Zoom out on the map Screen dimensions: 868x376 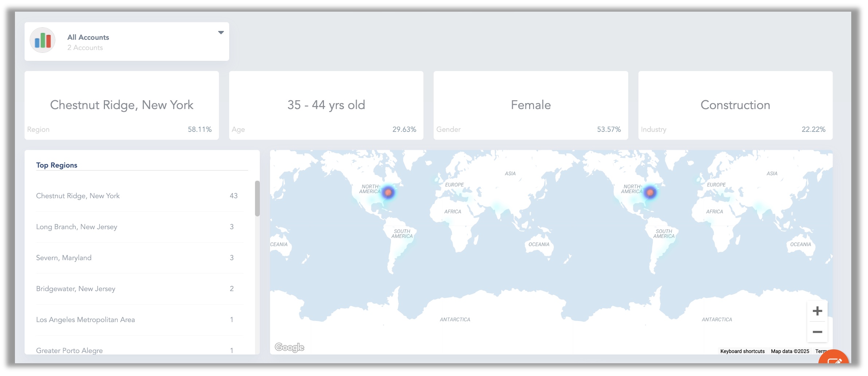click(817, 332)
